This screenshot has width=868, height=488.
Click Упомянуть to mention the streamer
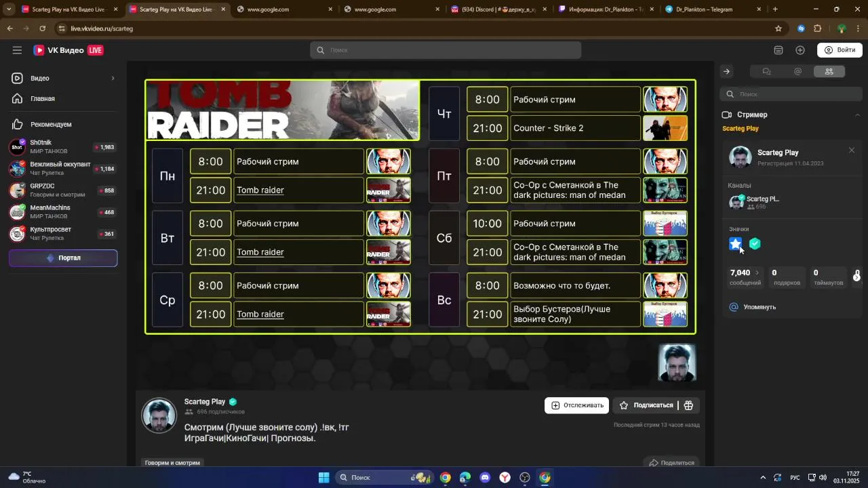[752, 307]
